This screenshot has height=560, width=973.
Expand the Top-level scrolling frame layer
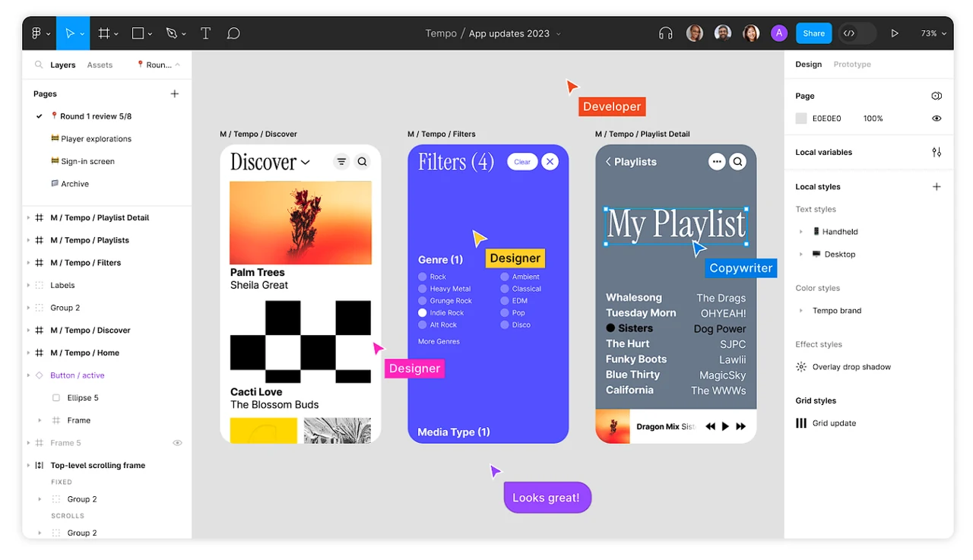tap(29, 465)
